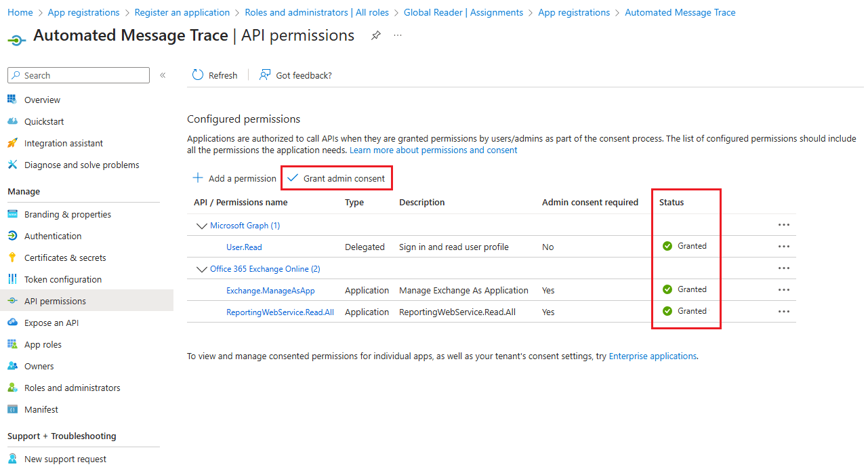
Task: Click in the sidebar Search field
Action: [x=79, y=75]
